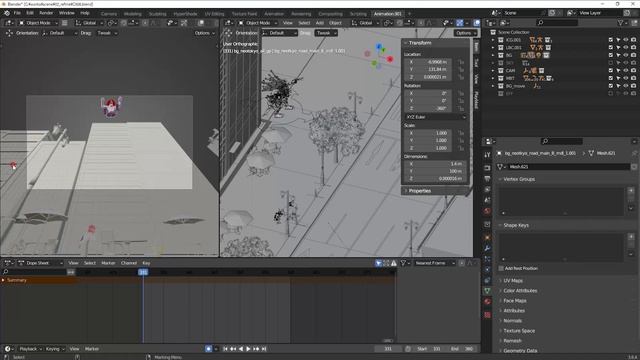640x360 pixels.
Task: Hide the CAM collection in viewport
Action: click(626, 71)
